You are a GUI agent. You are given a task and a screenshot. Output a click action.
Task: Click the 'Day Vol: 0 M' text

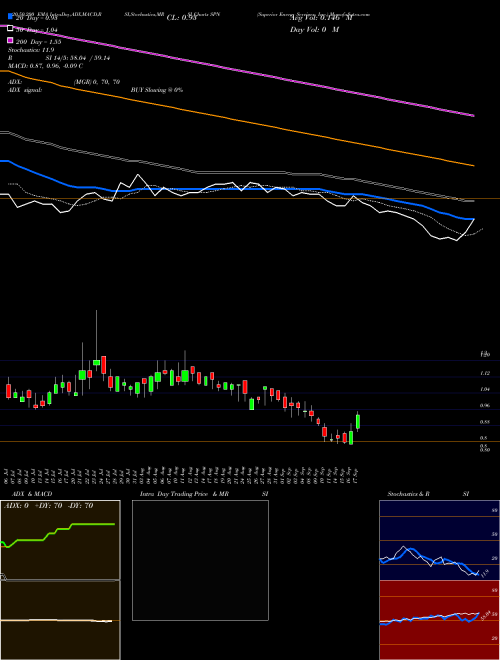pyautogui.click(x=314, y=30)
